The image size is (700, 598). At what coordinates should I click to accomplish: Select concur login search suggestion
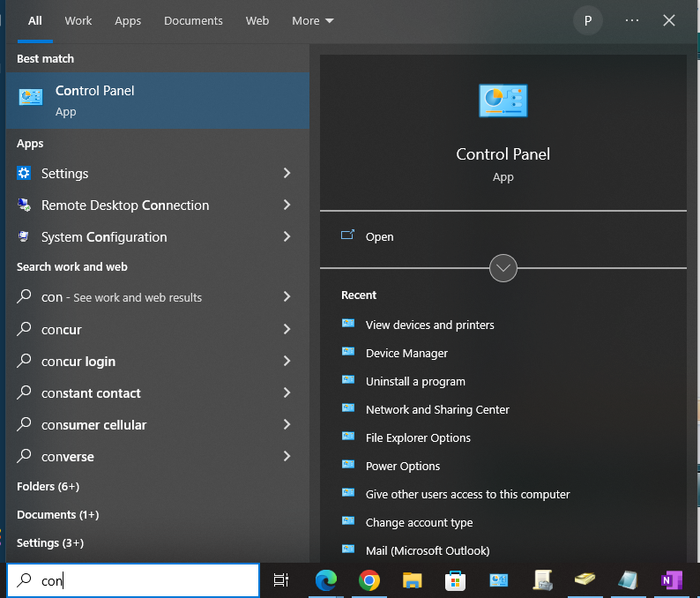pos(158,362)
